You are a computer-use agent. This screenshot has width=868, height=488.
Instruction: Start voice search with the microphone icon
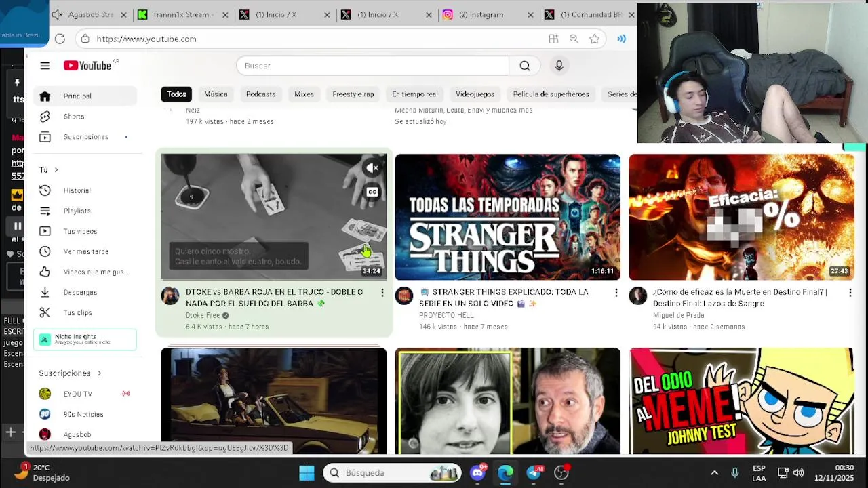tap(559, 66)
